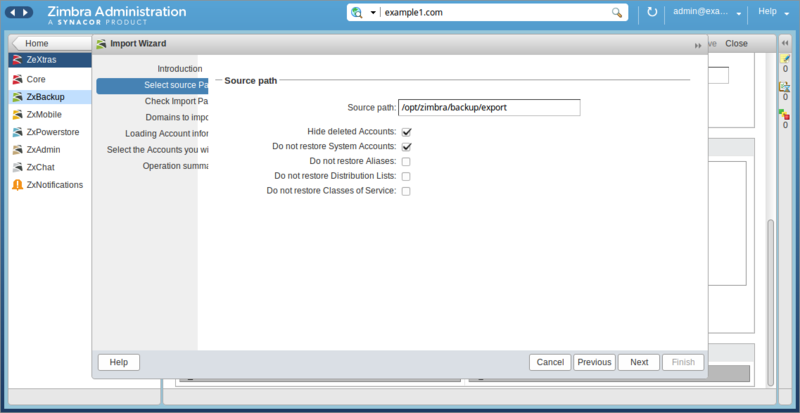Select Loading Account information step
The image size is (800, 413).
pos(166,134)
